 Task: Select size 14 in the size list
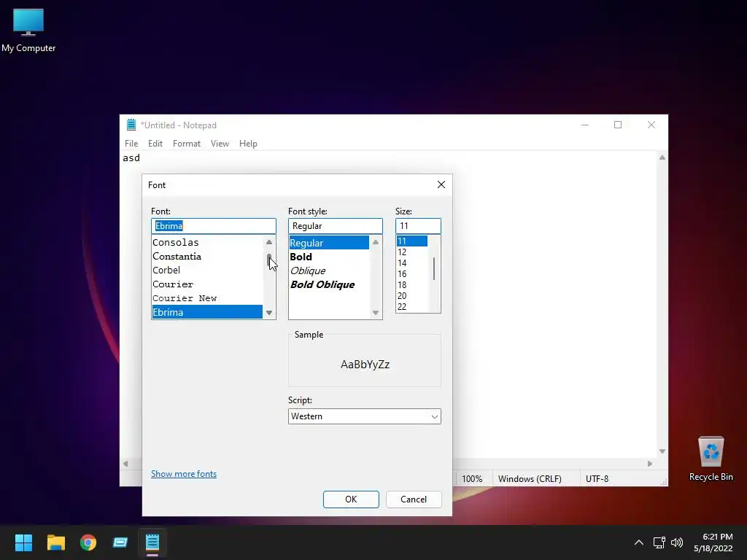coord(412,262)
